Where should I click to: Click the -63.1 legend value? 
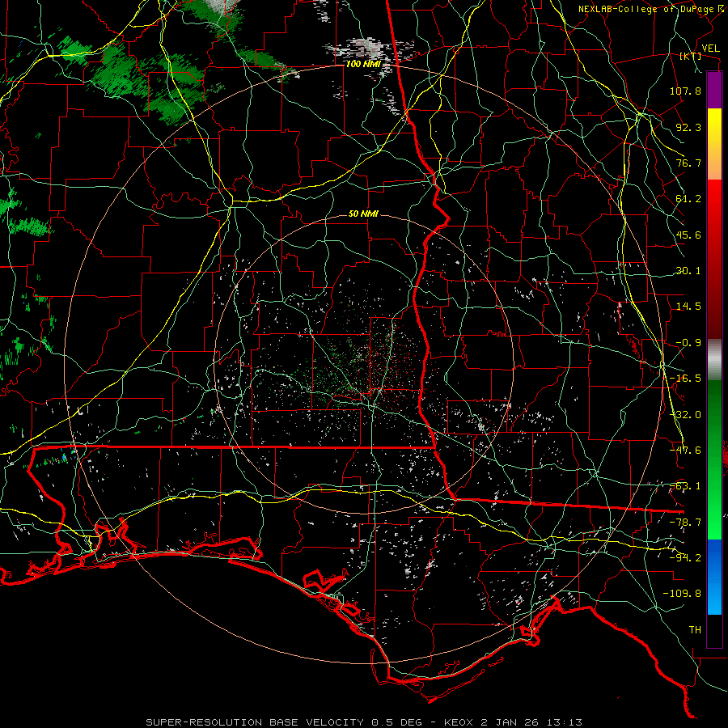685,486
